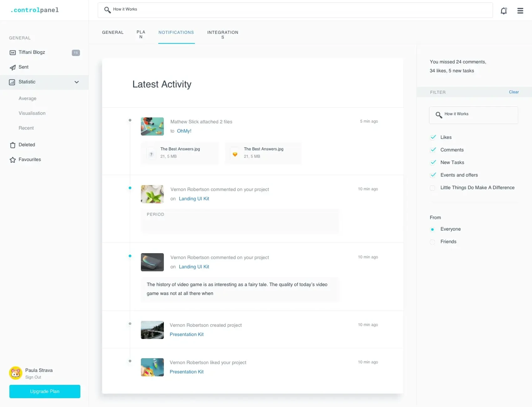Open Paula Strava's avatar picture
This screenshot has height=407, width=532.
pos(16,373)
